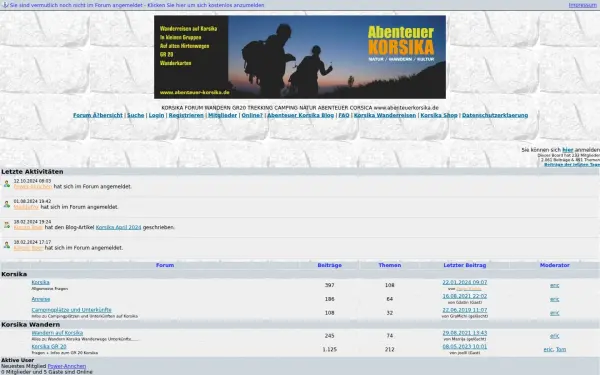Open last post dated 22.06.2019 11:07
600x375 pixels.
465,310
